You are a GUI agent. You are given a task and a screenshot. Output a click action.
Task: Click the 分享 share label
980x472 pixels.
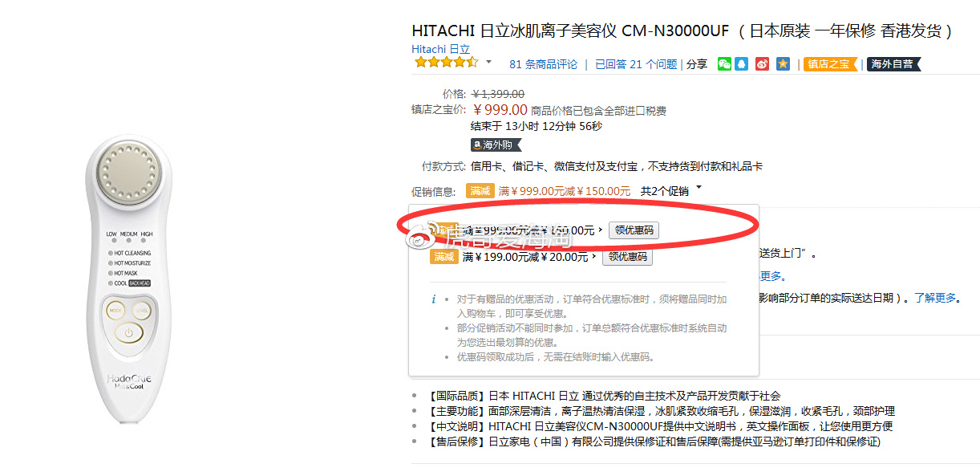tap(697, 64)
